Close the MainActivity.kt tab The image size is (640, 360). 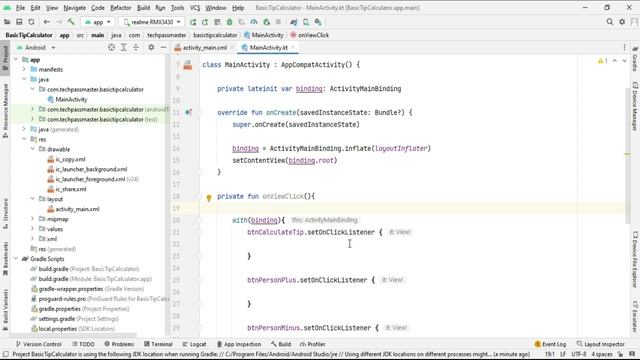coord(293,48)
